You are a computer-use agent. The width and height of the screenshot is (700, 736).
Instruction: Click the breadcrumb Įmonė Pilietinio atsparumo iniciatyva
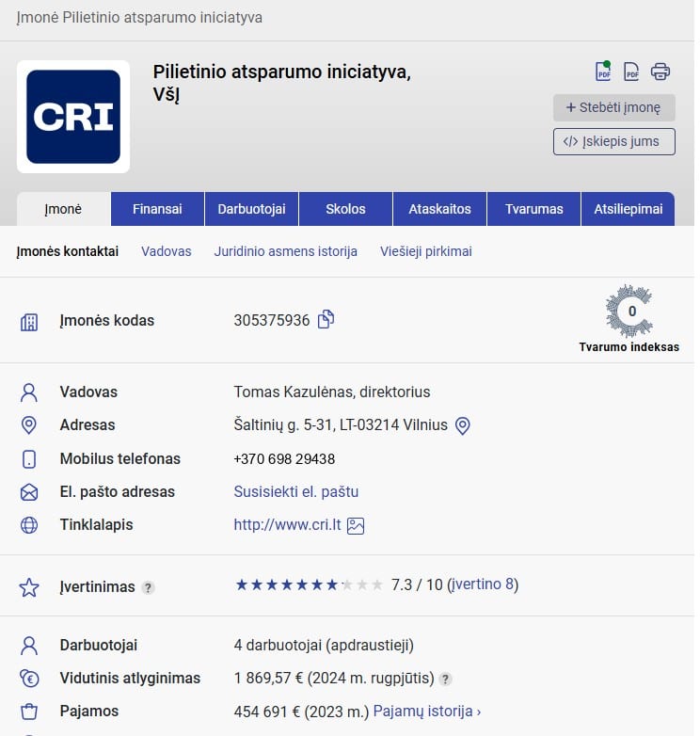pos(139,18)
